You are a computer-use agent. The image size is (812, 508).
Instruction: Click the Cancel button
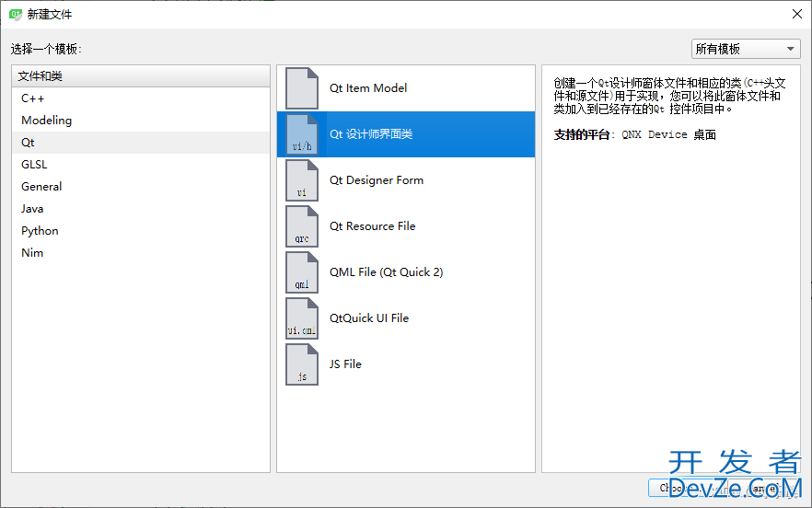(x=763, y=488)
